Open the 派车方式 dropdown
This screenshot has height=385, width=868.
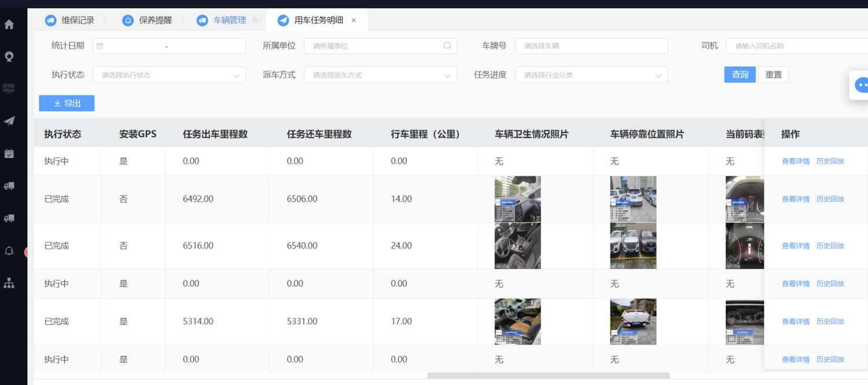[380, 75]
